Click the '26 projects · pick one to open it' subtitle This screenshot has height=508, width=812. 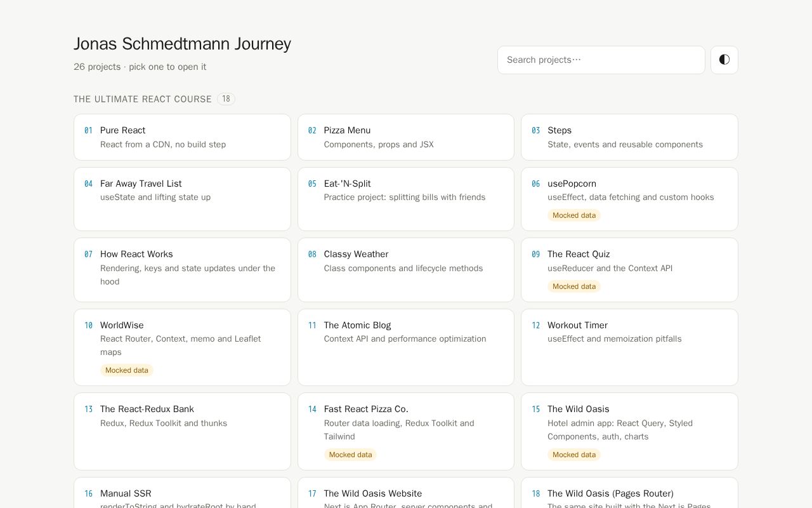click(140, 67)
